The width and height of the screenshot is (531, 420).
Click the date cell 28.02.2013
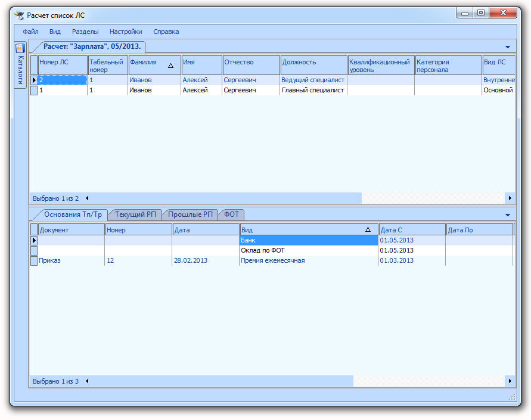pos(206,260)
